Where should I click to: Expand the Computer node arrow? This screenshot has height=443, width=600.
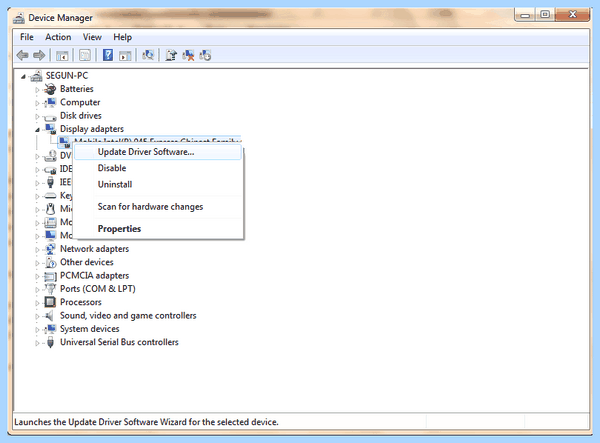37,103
